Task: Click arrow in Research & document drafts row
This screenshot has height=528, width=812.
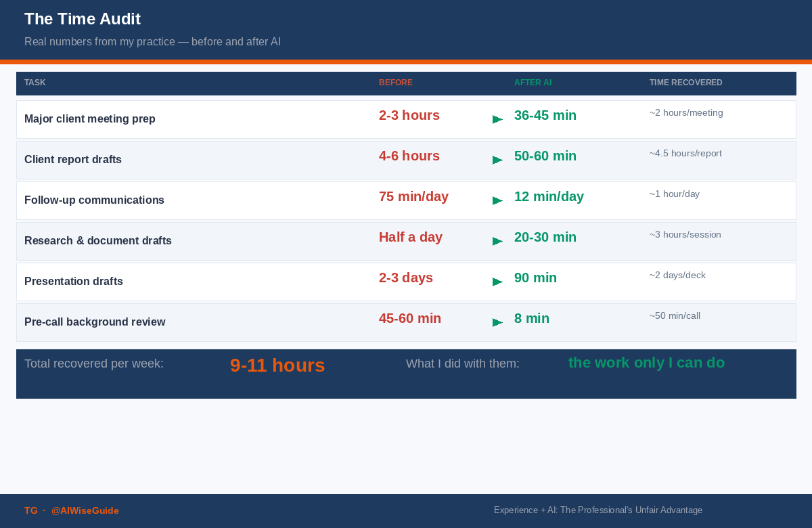Action: (497, 242)
